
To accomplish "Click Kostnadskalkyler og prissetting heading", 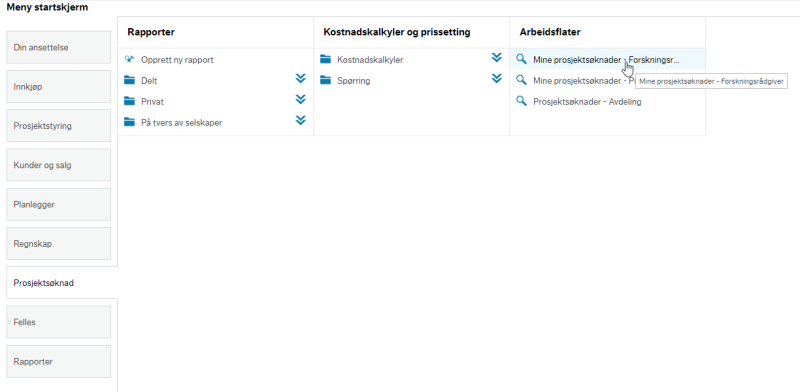I will click(x=397, y=32).
